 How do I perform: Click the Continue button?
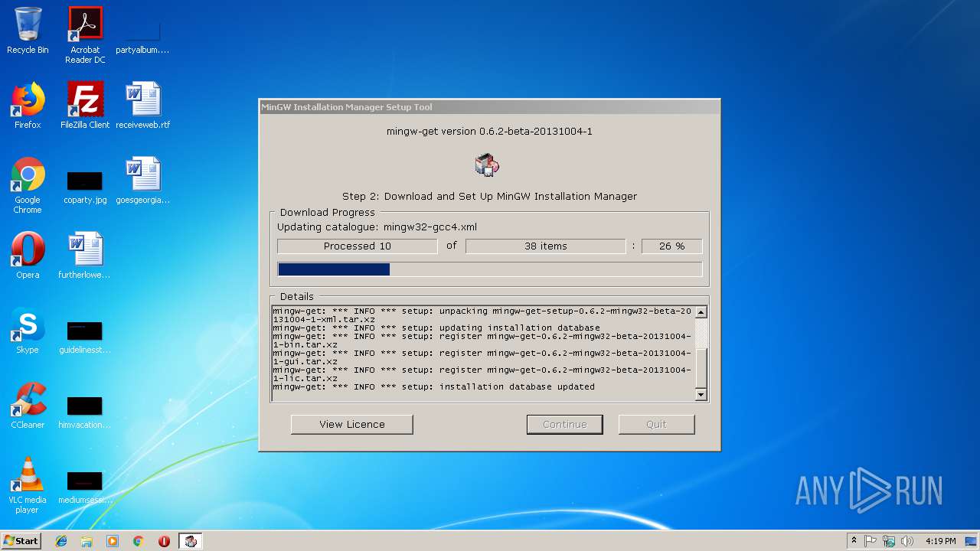click(x=565, y=425)
